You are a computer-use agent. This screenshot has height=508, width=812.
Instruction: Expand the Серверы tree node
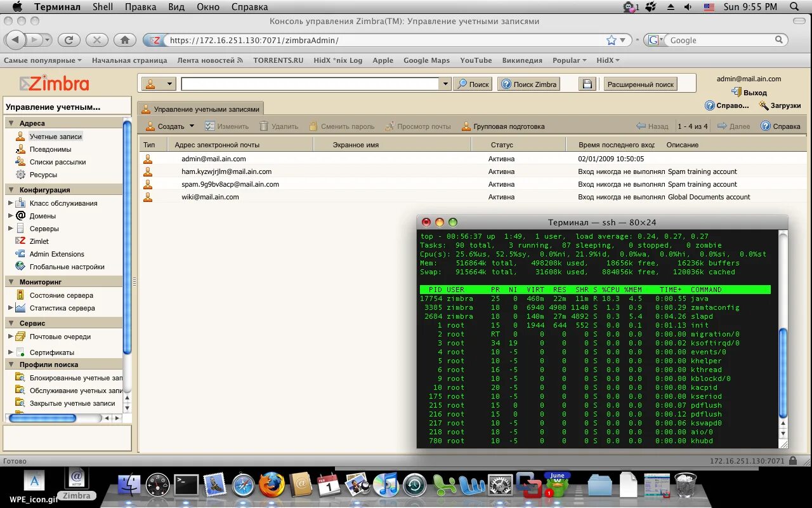pyautogui.click(x=10, y=229)
